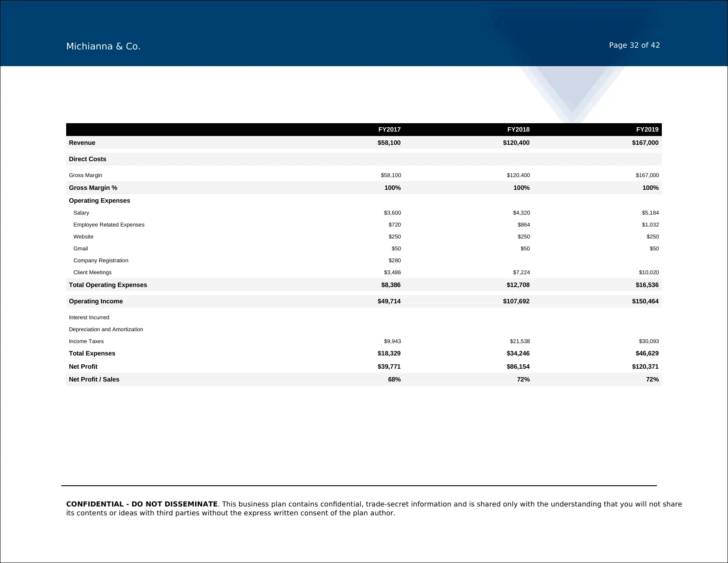The width and height of the screenshot is (728, 563).
Task: Select the Total Expenses label
Action: [92, 353]
